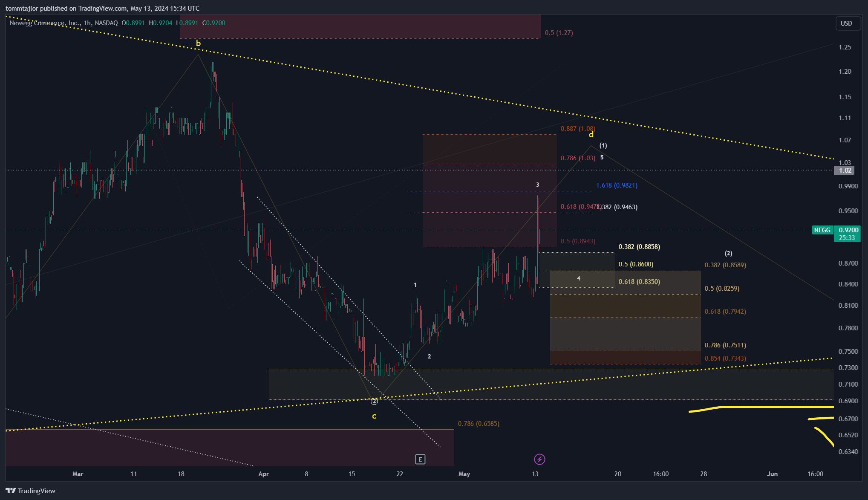Image resolution: width=868 pixels, height=500 pixels.
Task: Click the '0.618 (0.7942)' Fibonacci label
Action: (x=725, y=312)
